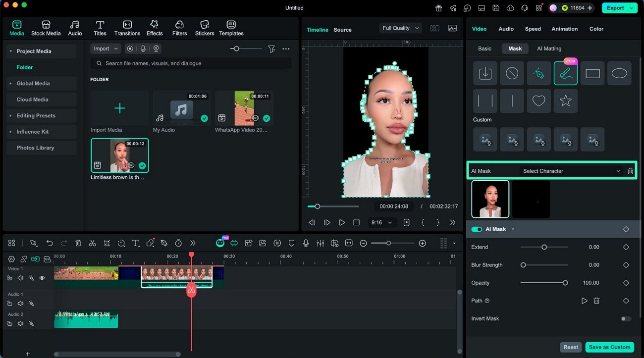Choose the star mask shape
Image resolution: width=644 pixels, height=358 pixels.
point(565,101)
